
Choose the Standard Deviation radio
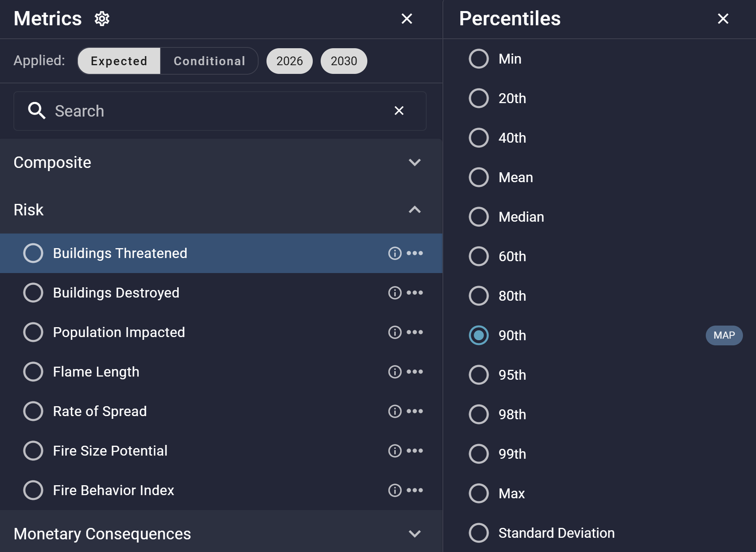[479, 533]
